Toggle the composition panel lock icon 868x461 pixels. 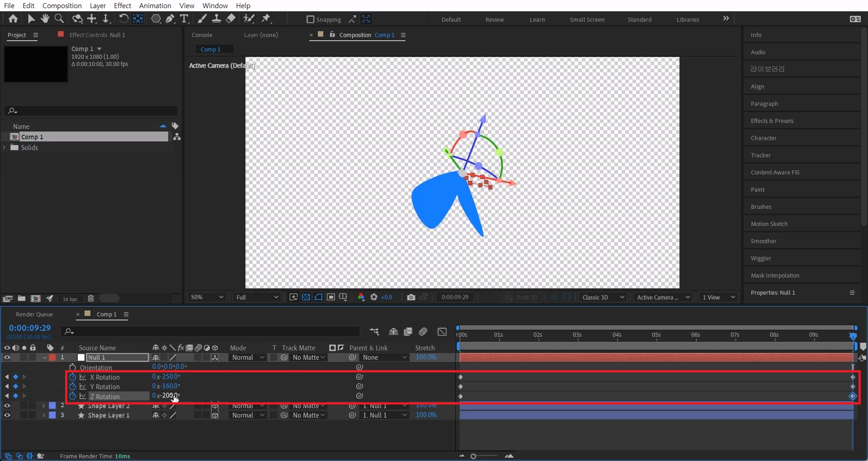pos(332,34)
